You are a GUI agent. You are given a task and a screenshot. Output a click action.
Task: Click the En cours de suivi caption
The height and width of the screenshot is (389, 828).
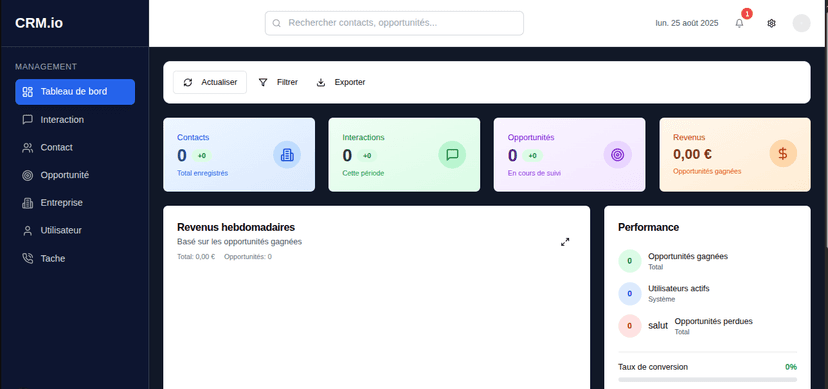coord(534,173)
